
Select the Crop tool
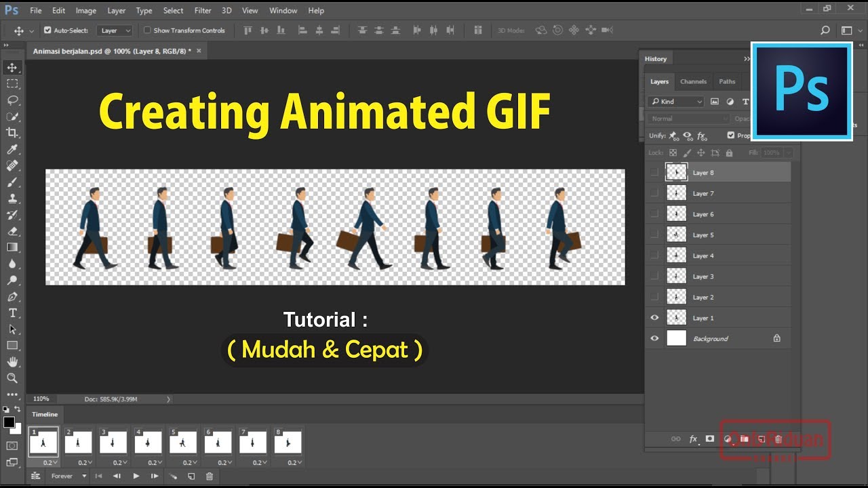tap(12, 133)
